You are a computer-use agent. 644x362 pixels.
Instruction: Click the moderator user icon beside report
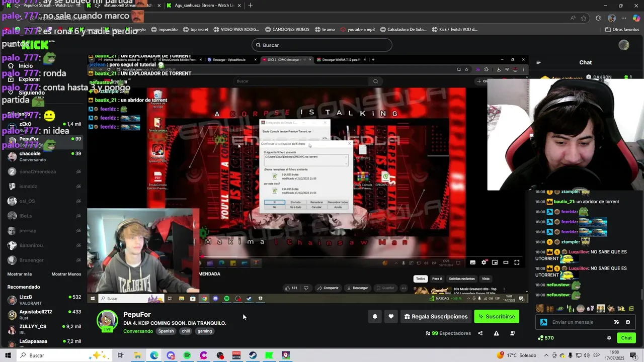point(512,333)
